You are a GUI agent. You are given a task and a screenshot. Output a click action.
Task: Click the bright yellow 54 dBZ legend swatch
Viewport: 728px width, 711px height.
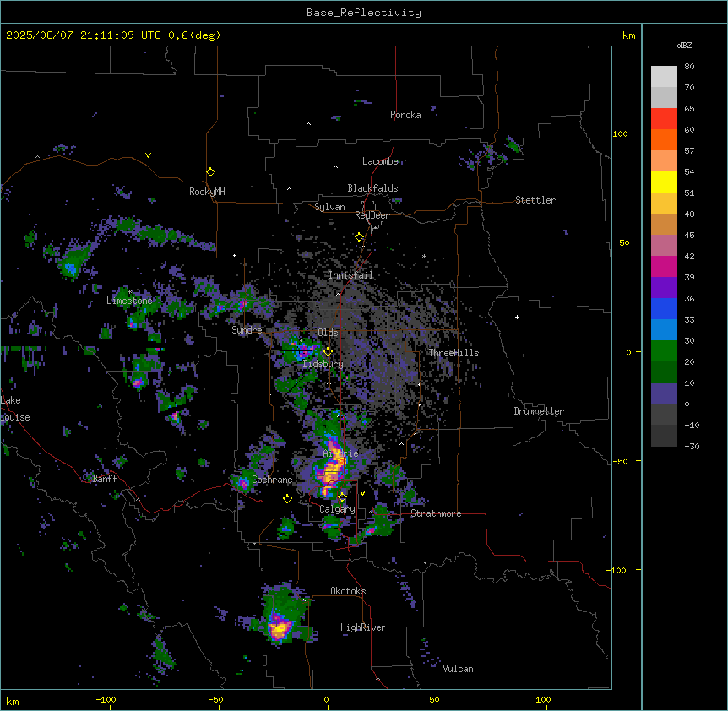pos(664,182)
